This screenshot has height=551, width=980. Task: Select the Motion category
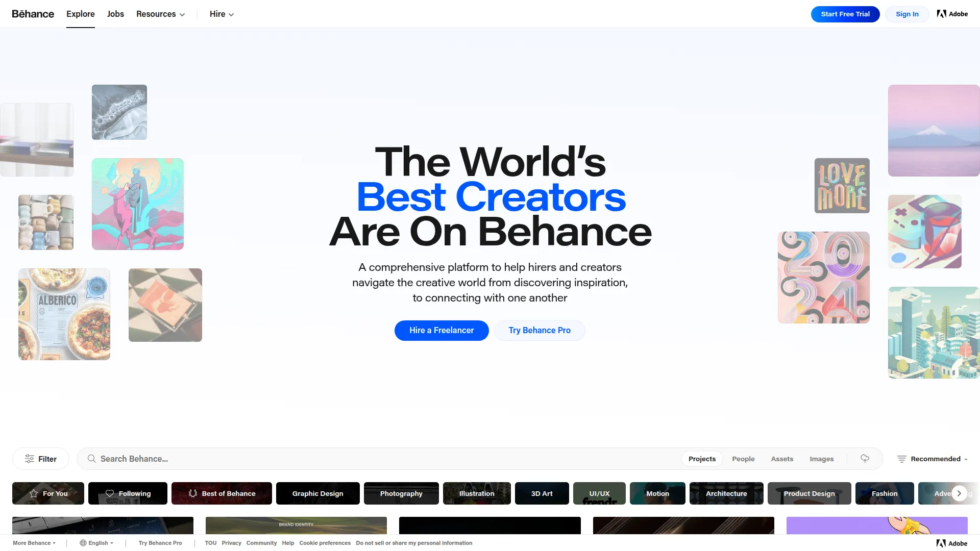(x=657, y=493)
